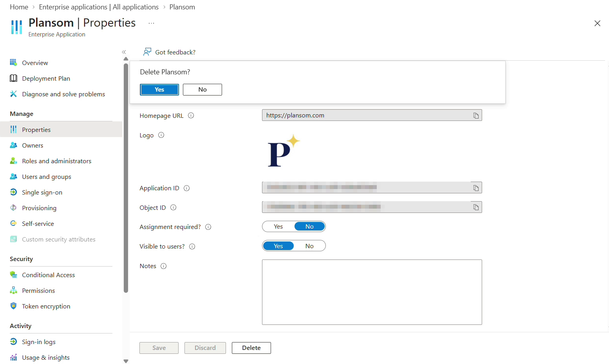
Task: Show info tooltip for Object ID
Action: tap(173, 207)
